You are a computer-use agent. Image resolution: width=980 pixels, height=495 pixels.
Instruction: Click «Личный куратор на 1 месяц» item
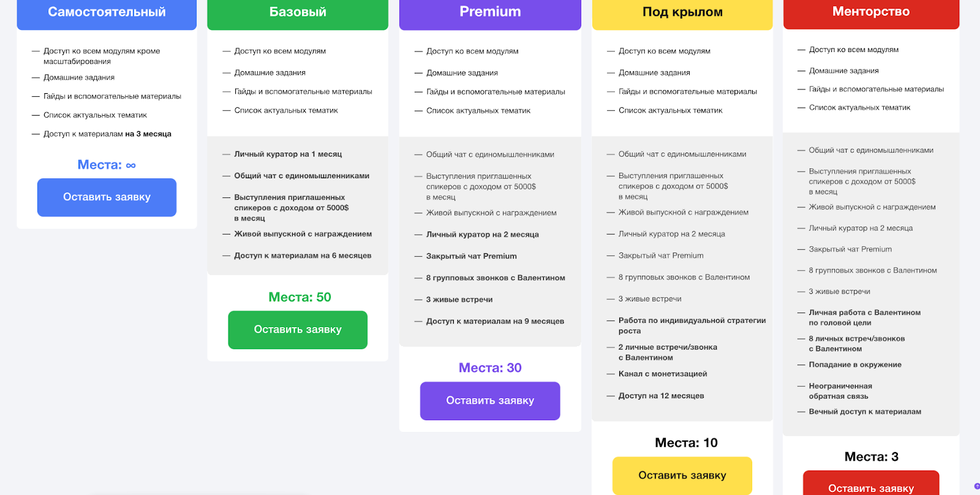pyautogui.click(x=288, y=154)
